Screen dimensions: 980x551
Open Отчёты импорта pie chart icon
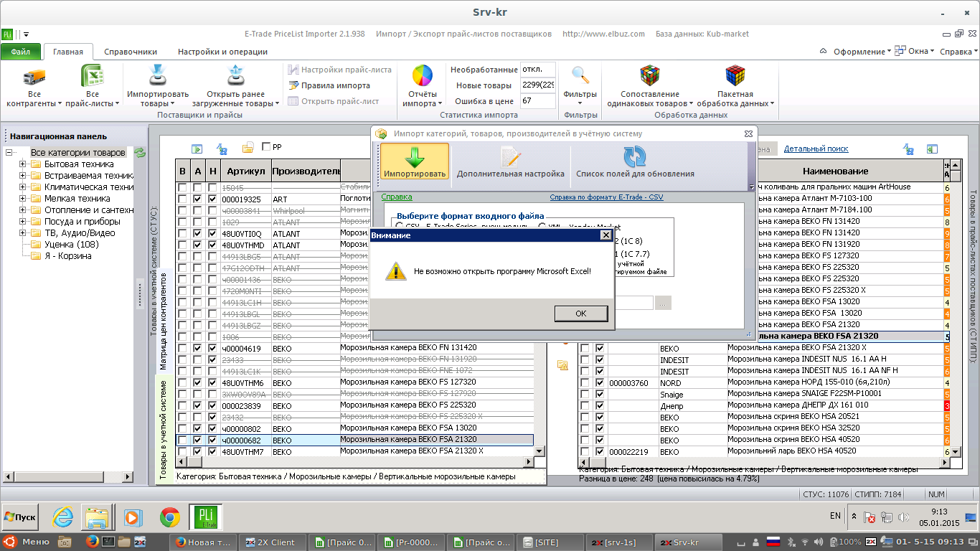pyautogui.click(x=422, y=76)
